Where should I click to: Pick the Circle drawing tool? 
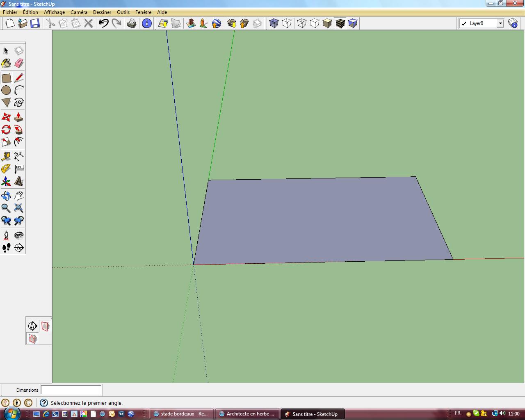click(6, 90)
